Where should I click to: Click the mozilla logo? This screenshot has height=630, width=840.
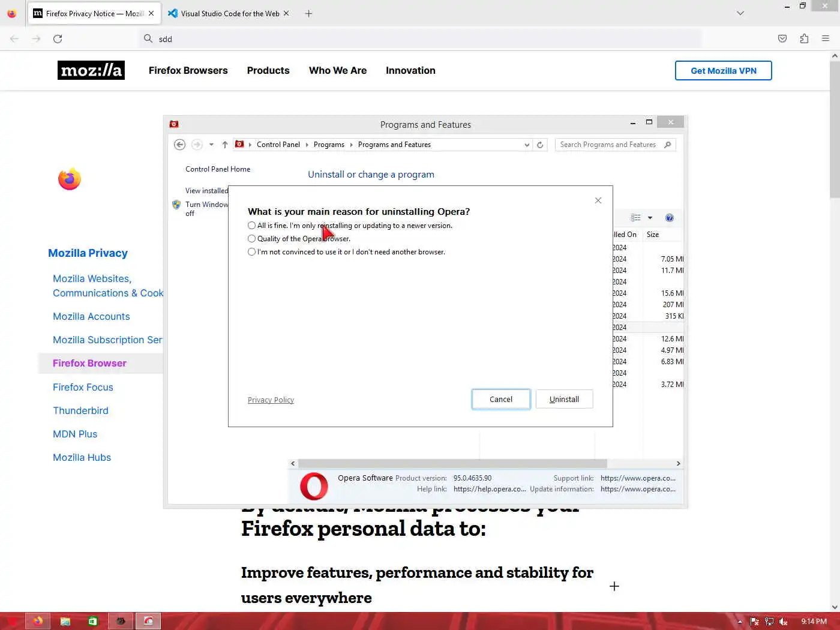pos(91,70)
